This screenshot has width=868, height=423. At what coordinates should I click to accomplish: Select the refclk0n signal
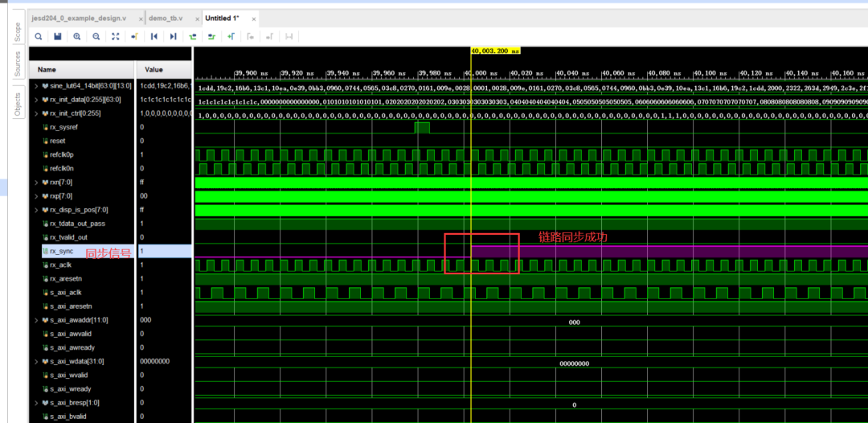point(61,168)
